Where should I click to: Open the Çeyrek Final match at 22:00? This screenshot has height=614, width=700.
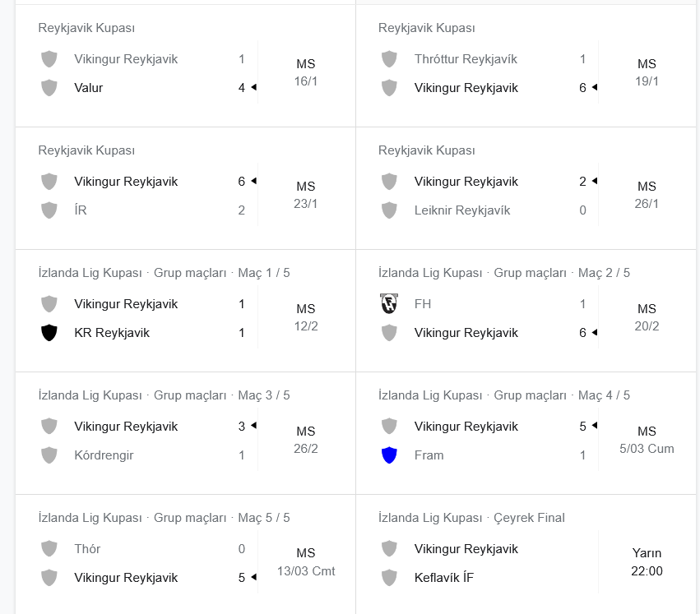point(526,556)
